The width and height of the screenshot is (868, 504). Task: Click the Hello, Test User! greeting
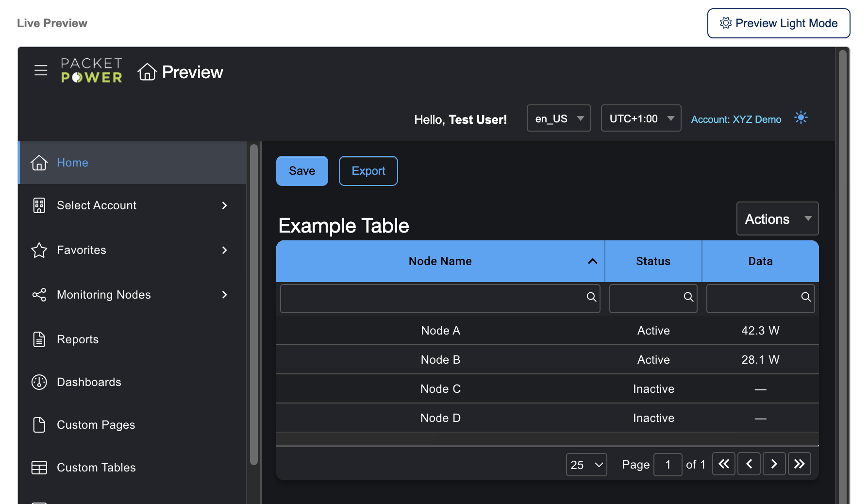460,119
